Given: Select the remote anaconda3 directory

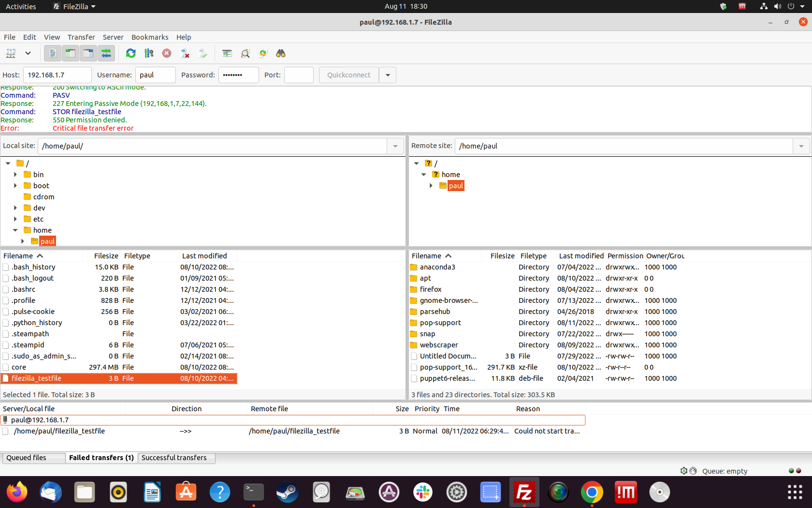Looking at the screenshot, I should pos(546,267).
